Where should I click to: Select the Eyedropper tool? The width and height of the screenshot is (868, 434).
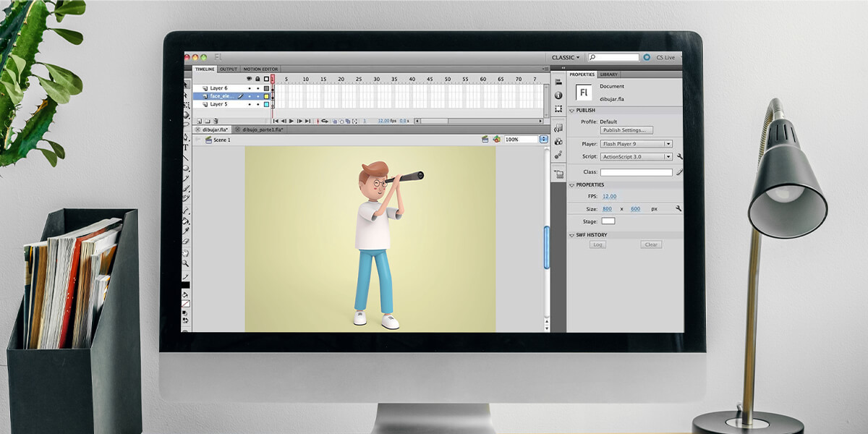(186, 231)
